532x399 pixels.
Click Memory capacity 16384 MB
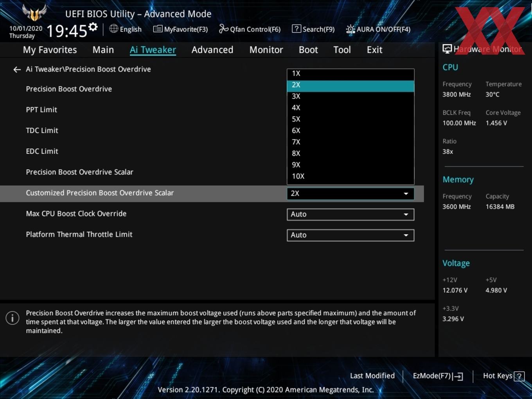pos(500,207)
